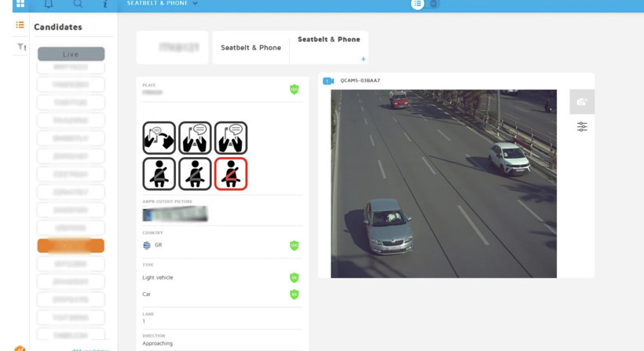This screenshot has height=351, width=644.
Task: Toggle the Live button in Candidates
Action: click(x=71, y=54)
